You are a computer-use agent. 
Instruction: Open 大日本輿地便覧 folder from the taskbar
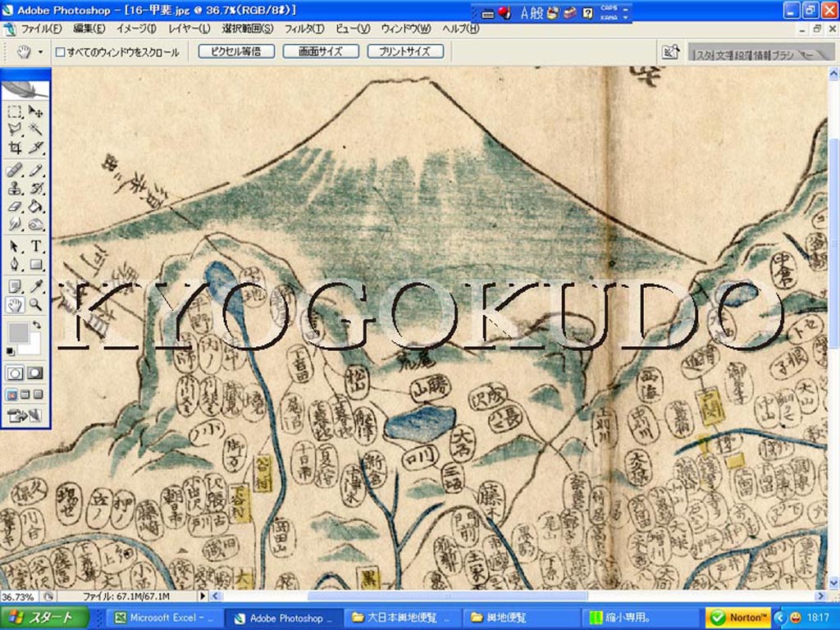click(401, 618)
